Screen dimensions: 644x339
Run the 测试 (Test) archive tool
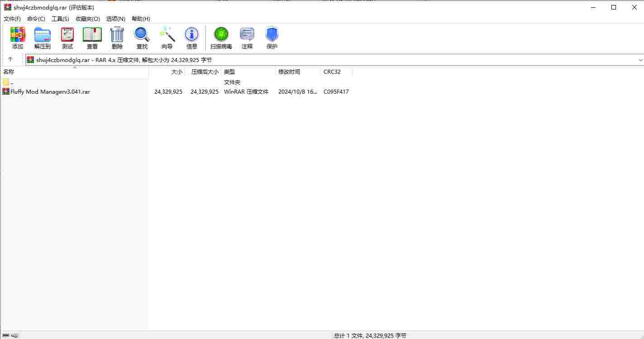67,38
